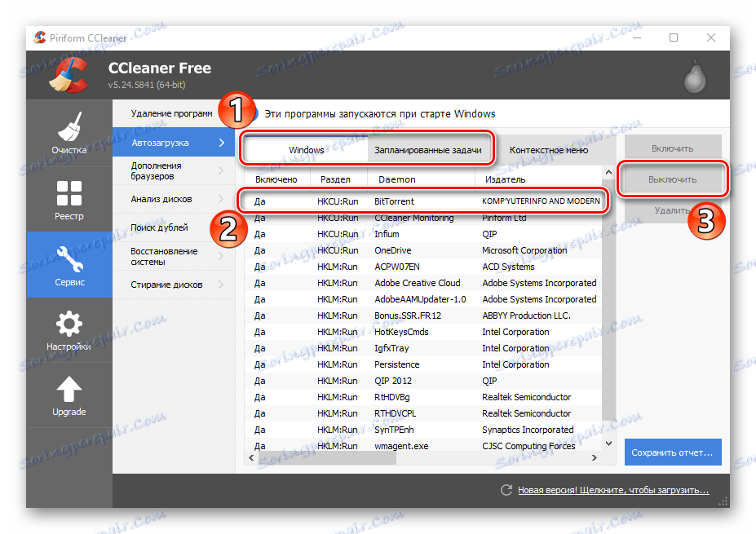Select the BitTorrent startup row
This screenshot has height=534, width=756.
pyautogui.click(x=423, y=201)
